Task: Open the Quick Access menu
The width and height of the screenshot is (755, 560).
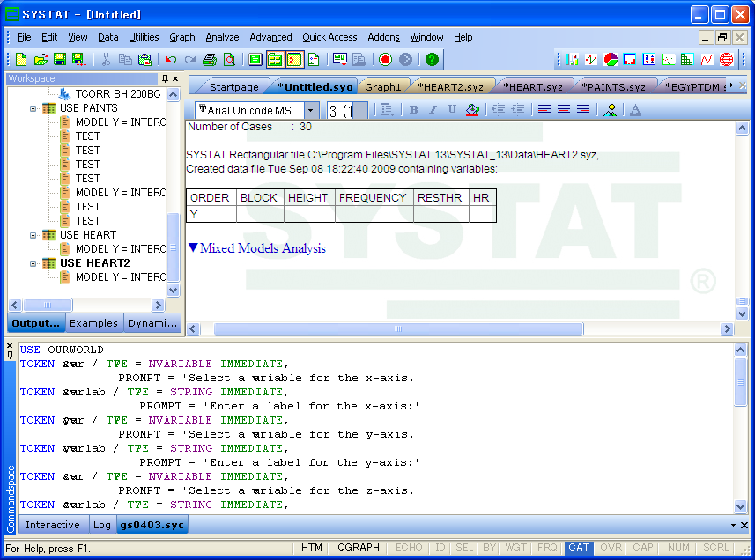Action: tap(329, 37)
